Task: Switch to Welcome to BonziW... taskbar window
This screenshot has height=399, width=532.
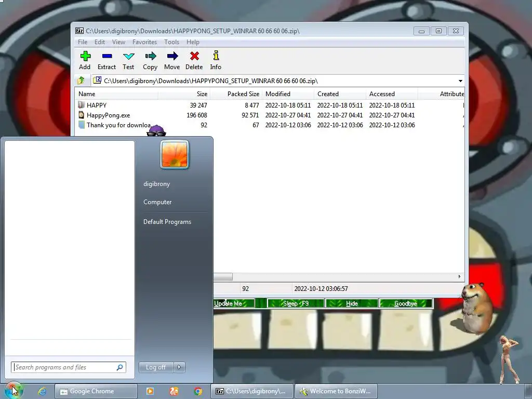Action: (336, 391)
